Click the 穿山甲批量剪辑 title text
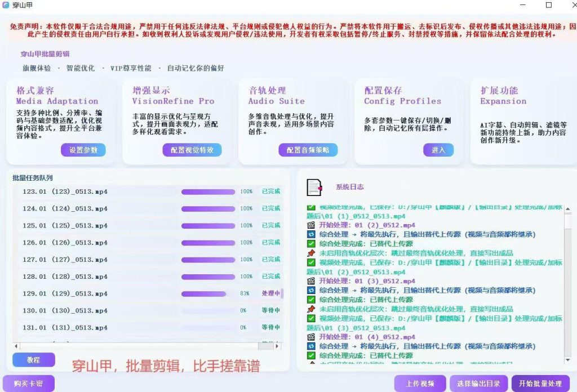Viewport: 577px width, 392px height. 45,54
